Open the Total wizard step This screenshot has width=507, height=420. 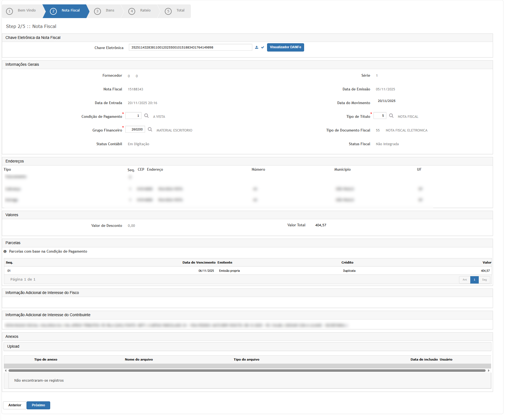(175, 11)
